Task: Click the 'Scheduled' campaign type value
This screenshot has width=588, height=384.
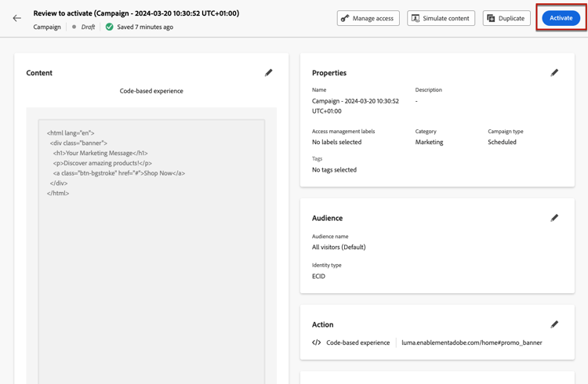Action: pyautogui.click(x=502, y=142)
